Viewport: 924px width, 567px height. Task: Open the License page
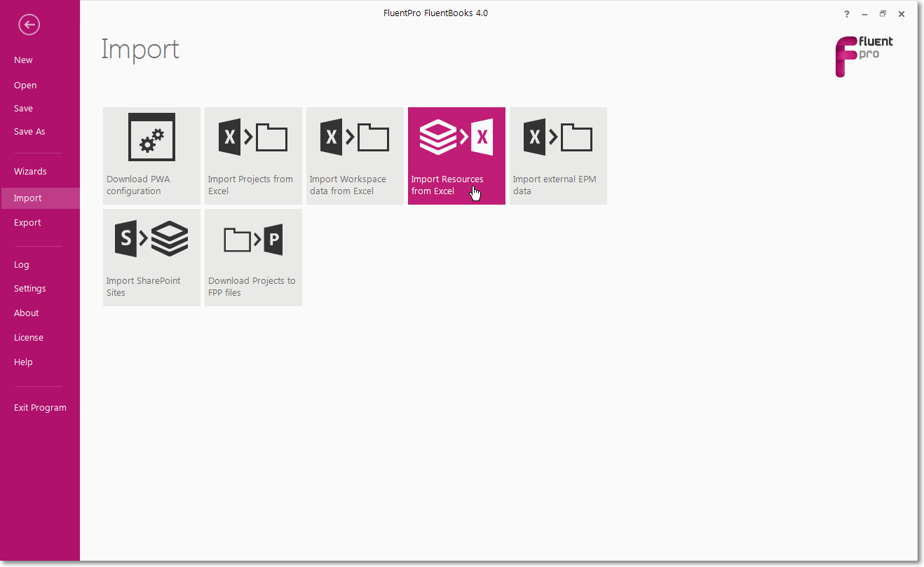coord(29,338)
